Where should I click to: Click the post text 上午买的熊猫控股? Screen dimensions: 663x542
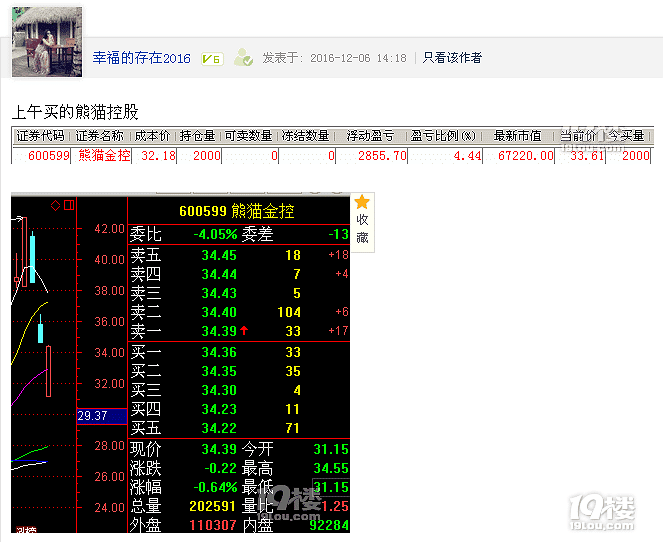(75, 112)
